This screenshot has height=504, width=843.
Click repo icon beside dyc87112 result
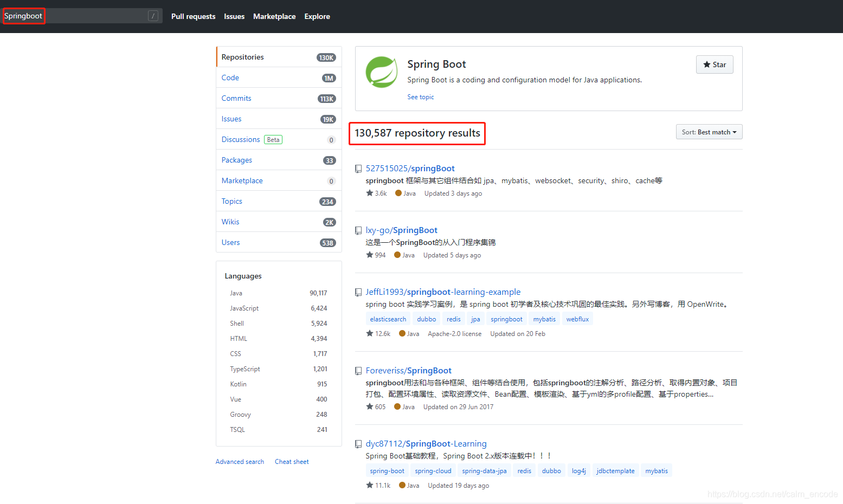click(x=358, y=444)
